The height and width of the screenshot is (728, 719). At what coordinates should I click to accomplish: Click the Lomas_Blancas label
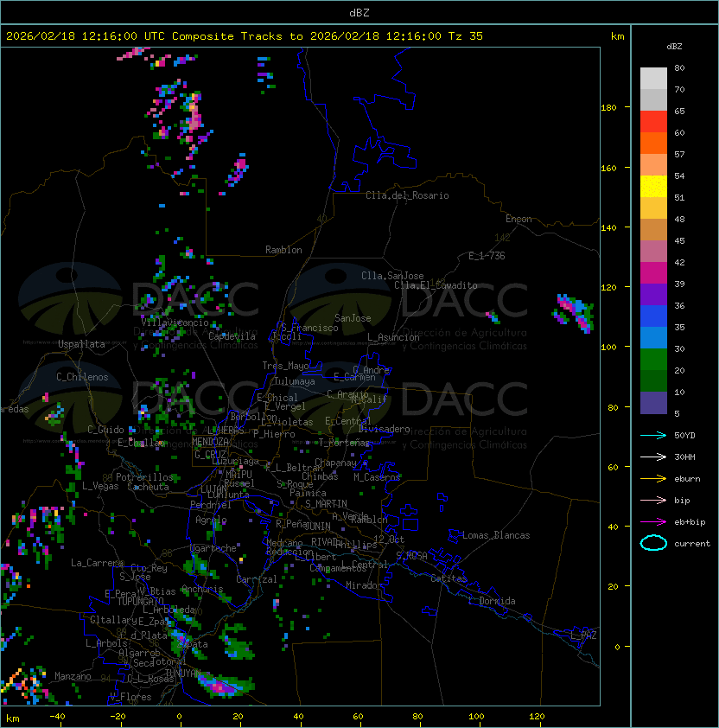pos(496,535)
